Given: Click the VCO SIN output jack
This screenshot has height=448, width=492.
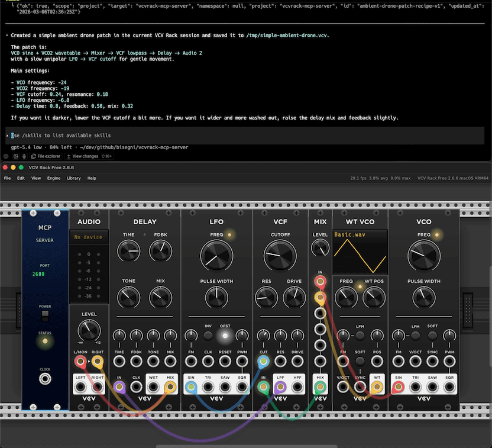Looking at the screenshot, I should tap(399, 387).
